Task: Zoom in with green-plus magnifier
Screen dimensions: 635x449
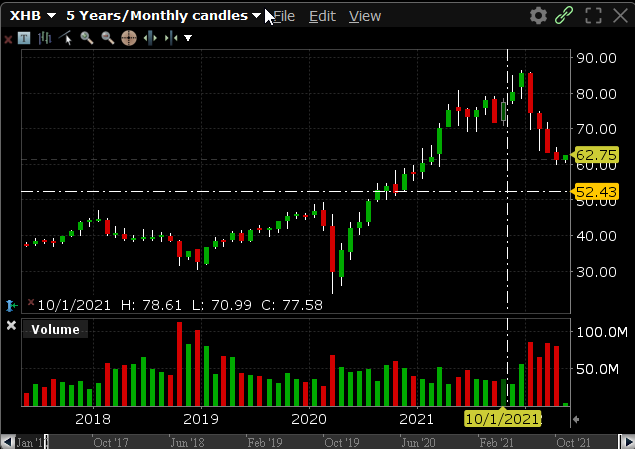Action: [x=87, y=38]
